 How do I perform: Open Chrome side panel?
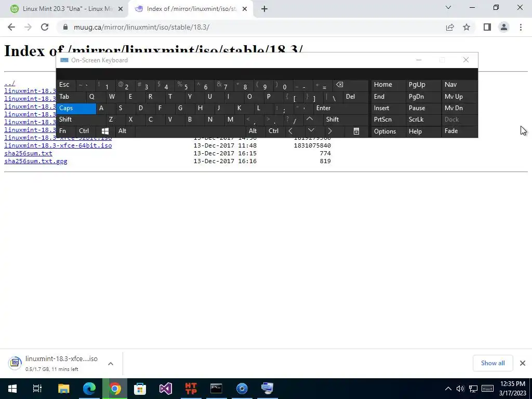487,27
